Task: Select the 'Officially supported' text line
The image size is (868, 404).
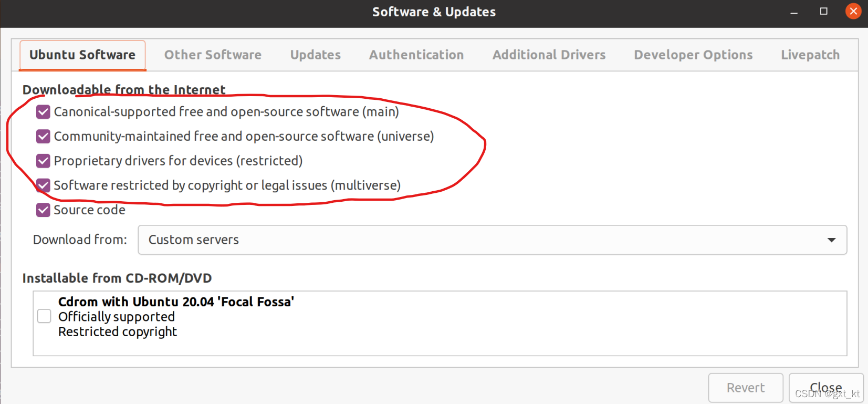Action: click(x=117, y=317)
